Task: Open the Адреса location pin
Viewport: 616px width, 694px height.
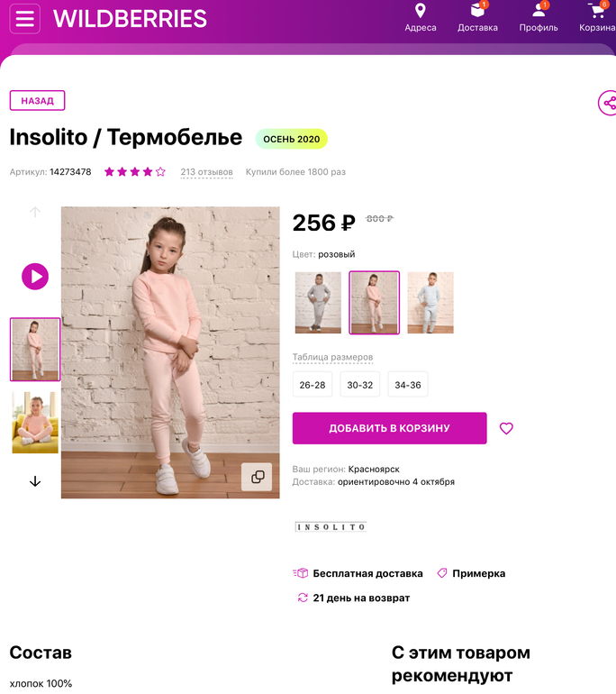Action: [420, 12]
